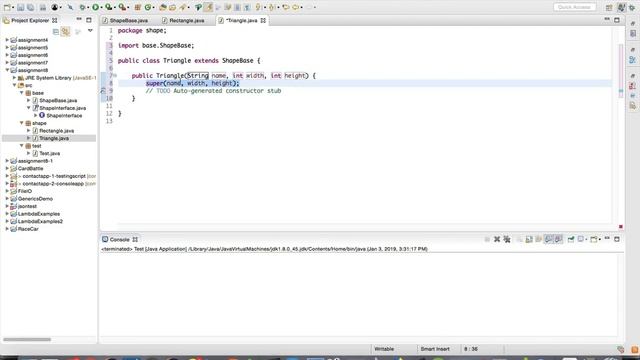Click Remove All Terminated Launches icon

tap(507, 240)
